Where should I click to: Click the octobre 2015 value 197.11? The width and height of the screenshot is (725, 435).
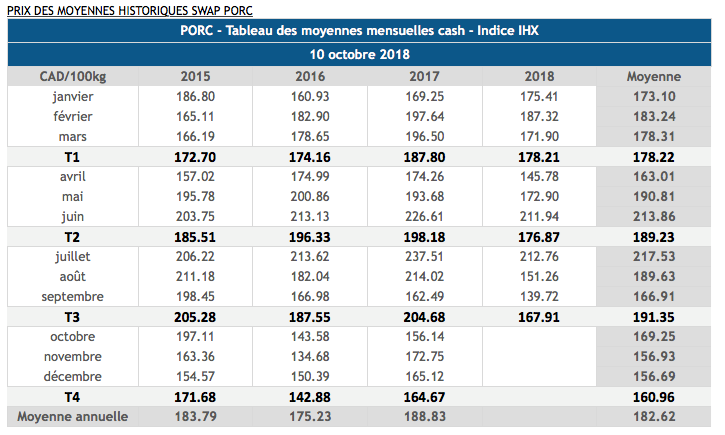coord(195,337)
